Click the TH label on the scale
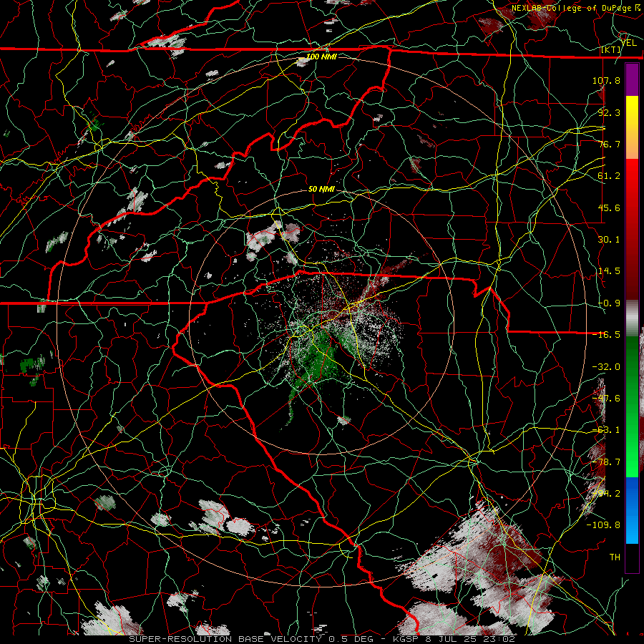This screenshot has width=644, height=644. (615, 557)
